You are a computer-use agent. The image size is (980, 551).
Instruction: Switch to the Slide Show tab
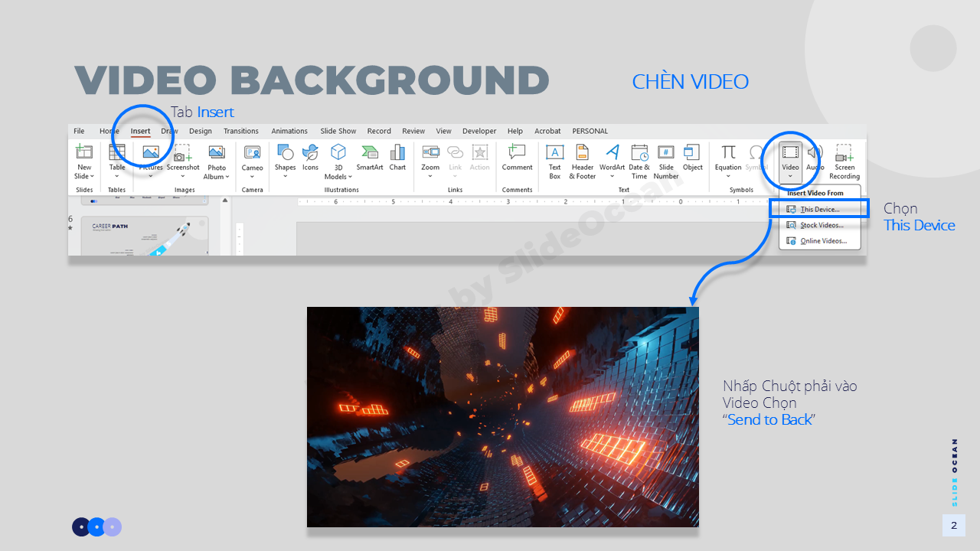pos(338,131)
